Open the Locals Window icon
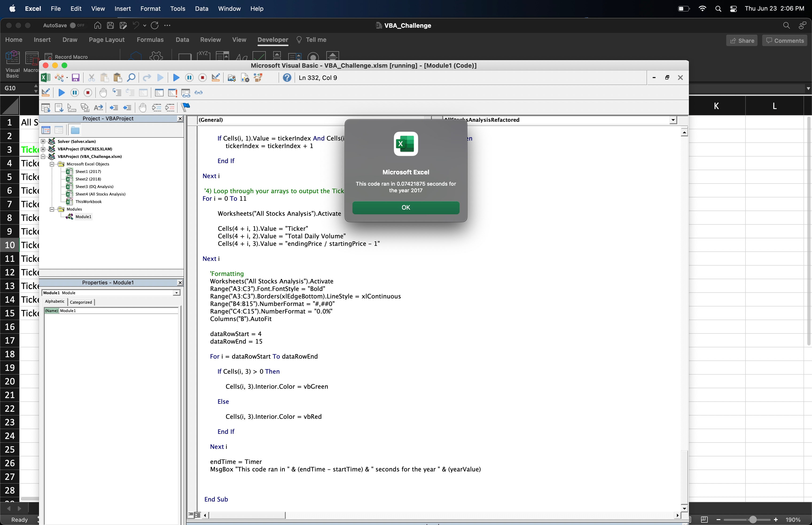 [x=159, y=92]
